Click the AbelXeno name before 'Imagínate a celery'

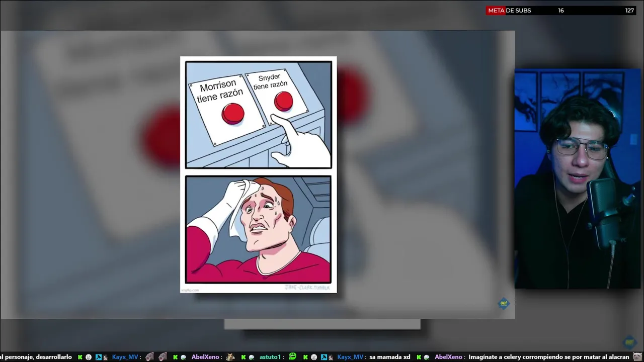[448, 357]
